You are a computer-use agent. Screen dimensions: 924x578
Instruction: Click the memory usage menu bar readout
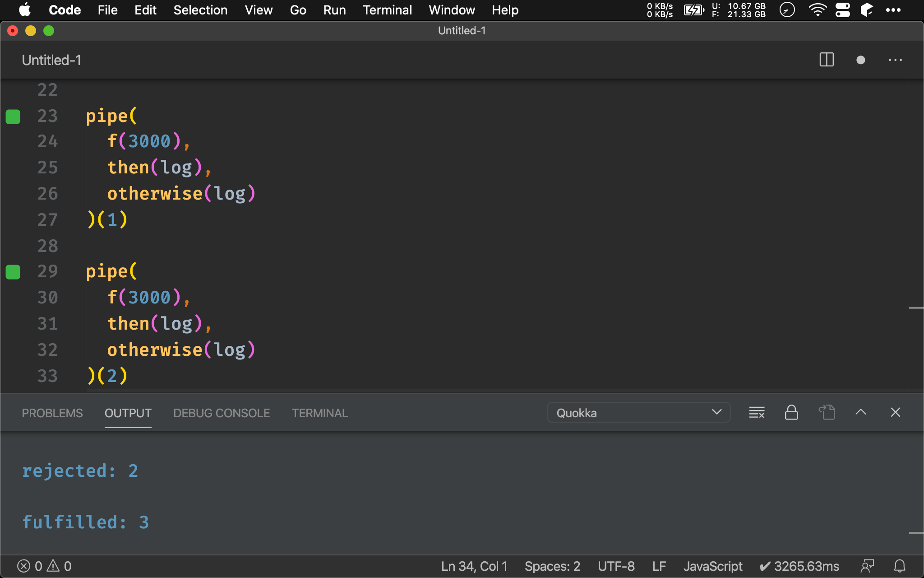coord(739,10)
